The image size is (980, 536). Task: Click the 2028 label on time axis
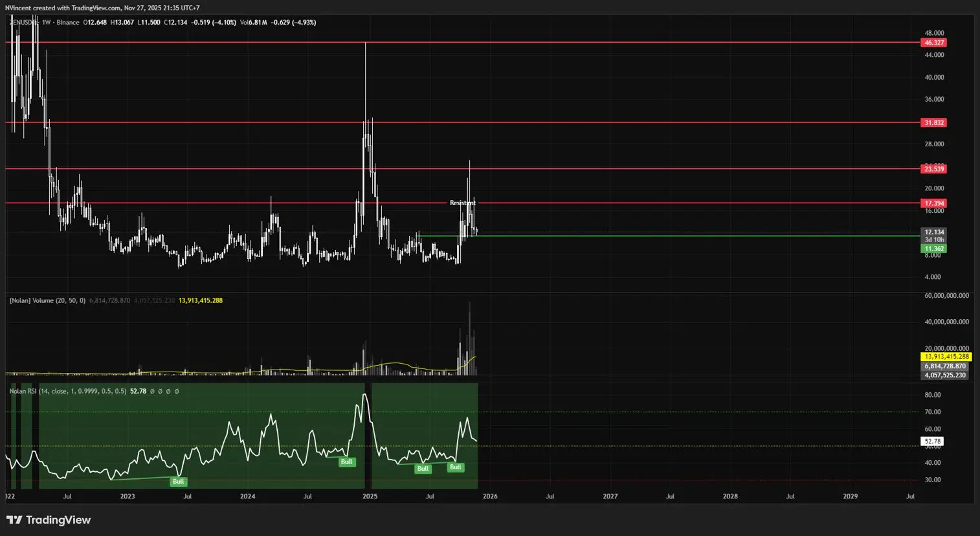tap(730, 497)
